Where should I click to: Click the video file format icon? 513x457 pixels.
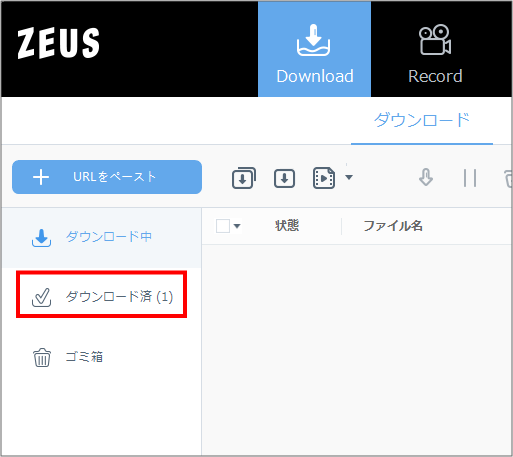[324, 178]
